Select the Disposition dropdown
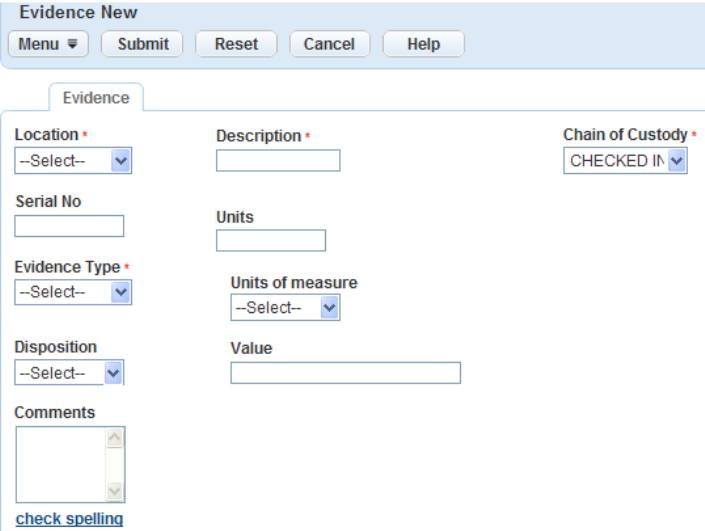 tap(69, 373)
